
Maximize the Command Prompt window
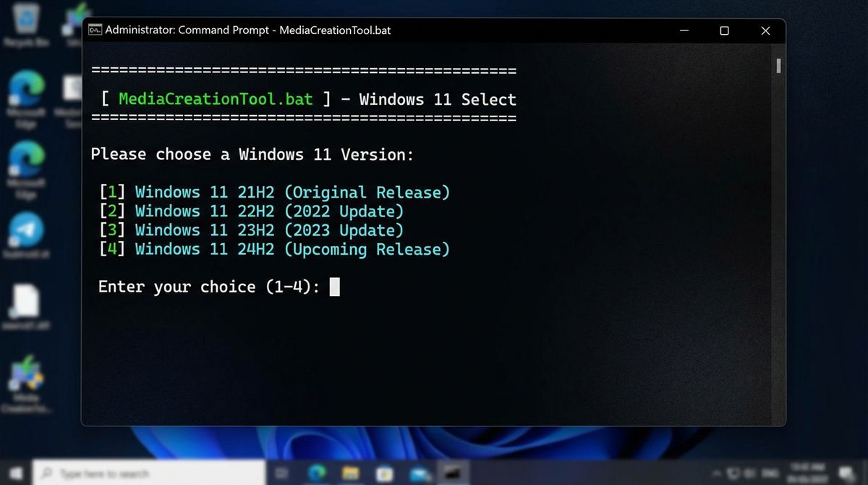pos(724,30)
